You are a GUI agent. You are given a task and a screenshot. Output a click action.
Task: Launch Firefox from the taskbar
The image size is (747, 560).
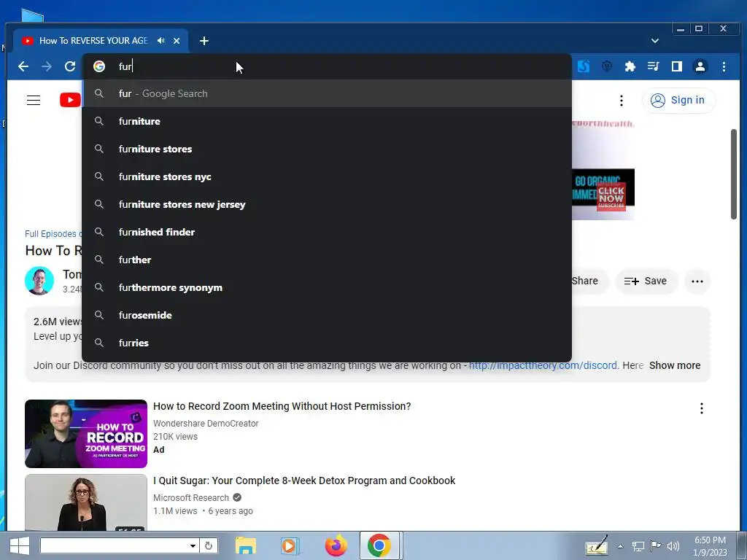coord(336,545)
